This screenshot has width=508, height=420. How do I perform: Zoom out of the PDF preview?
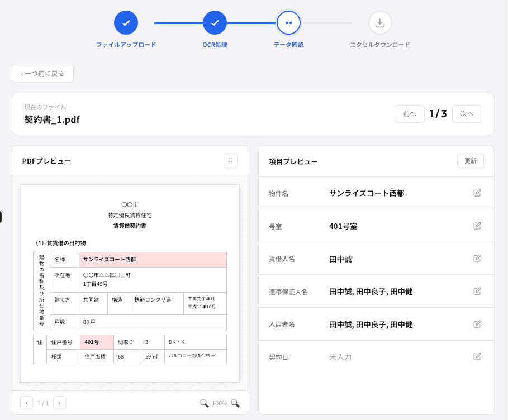click(x=205, y=403)
